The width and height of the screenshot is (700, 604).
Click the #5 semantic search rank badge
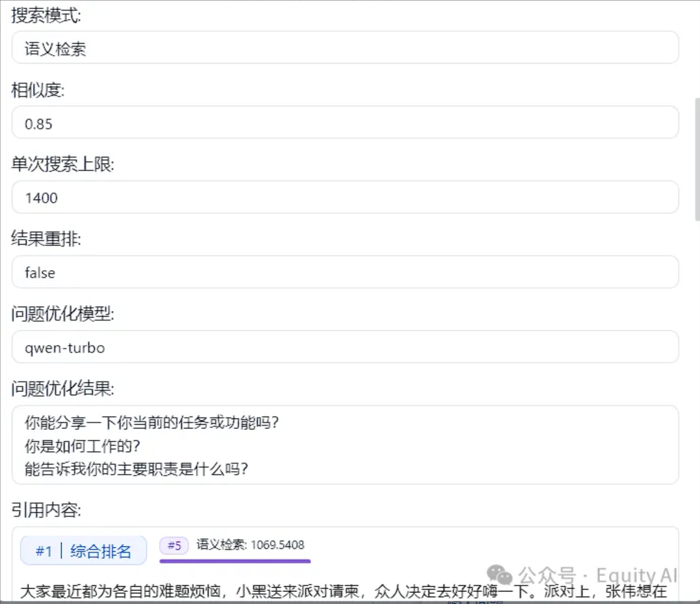[x=174, y=545]
